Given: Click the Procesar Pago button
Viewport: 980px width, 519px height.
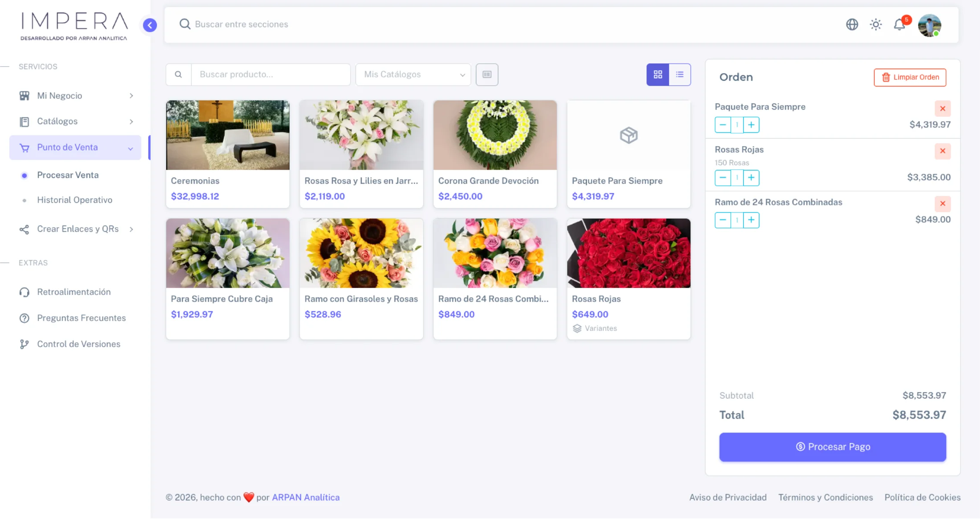Looking at the screenshot, I should point(832,447).
